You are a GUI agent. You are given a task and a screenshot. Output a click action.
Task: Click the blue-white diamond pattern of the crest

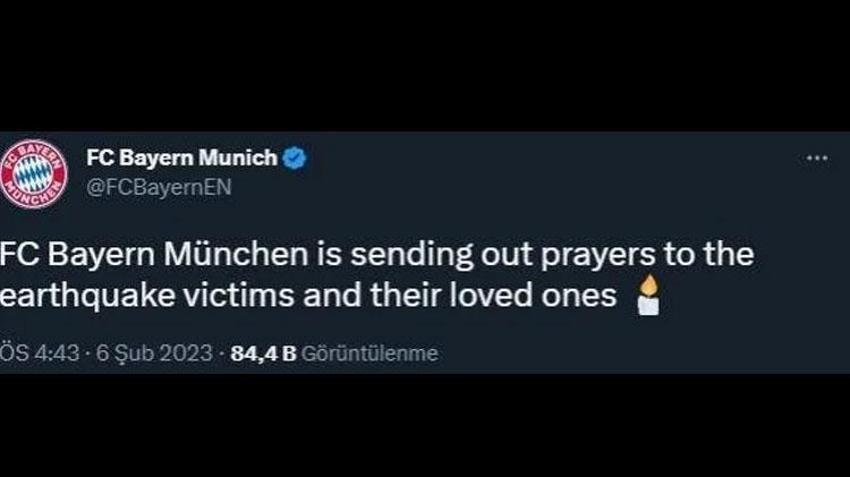pyautogui.click(x=33, y=175)
